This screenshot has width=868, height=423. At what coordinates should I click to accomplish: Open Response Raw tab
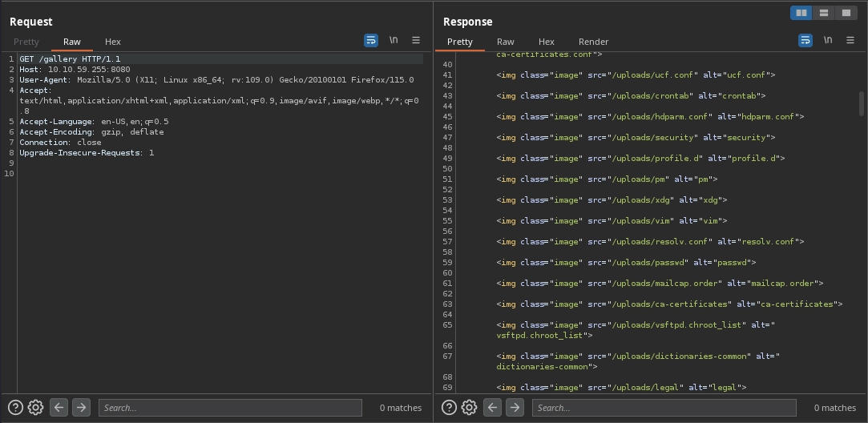pos(505,42)
